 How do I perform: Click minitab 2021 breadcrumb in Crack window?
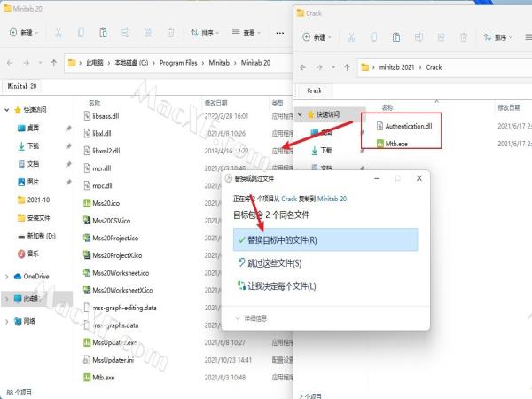[x=396, y=67]
